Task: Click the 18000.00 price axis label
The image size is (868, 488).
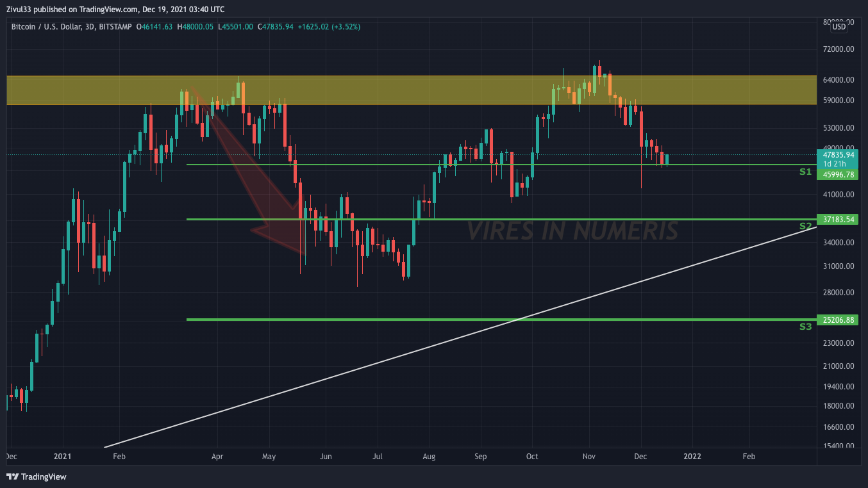Action: (x=839, y=406)
